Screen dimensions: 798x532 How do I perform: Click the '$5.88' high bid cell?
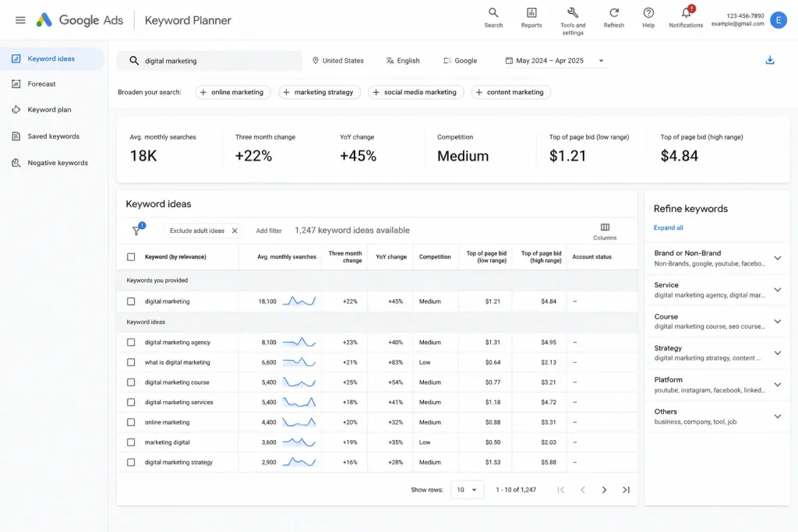tap(548, 463)
